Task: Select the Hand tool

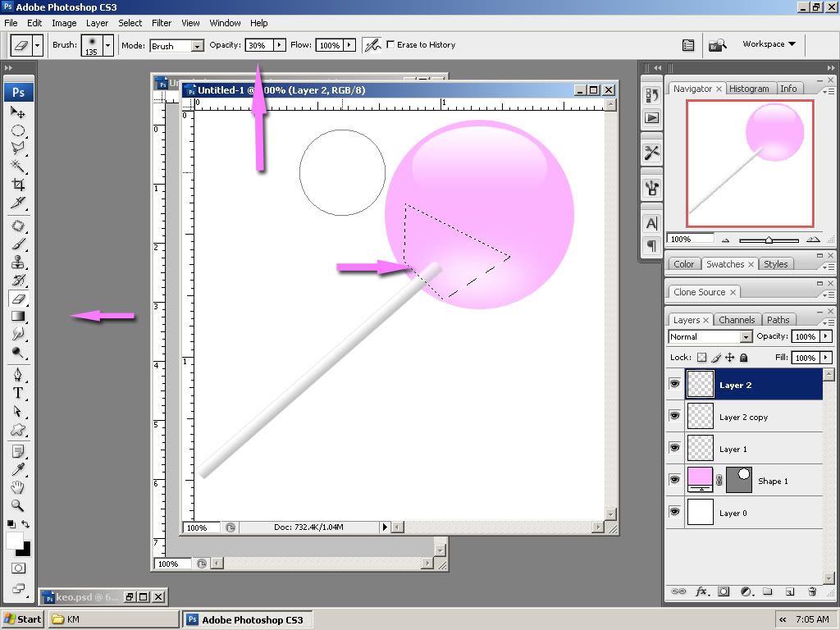Action: coord(18,487)
